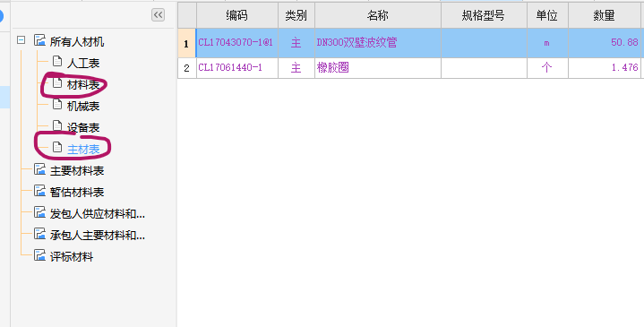Click the quantity cell 50.88
The height and width of the screenshot is (327, 644).
[605, 43]
